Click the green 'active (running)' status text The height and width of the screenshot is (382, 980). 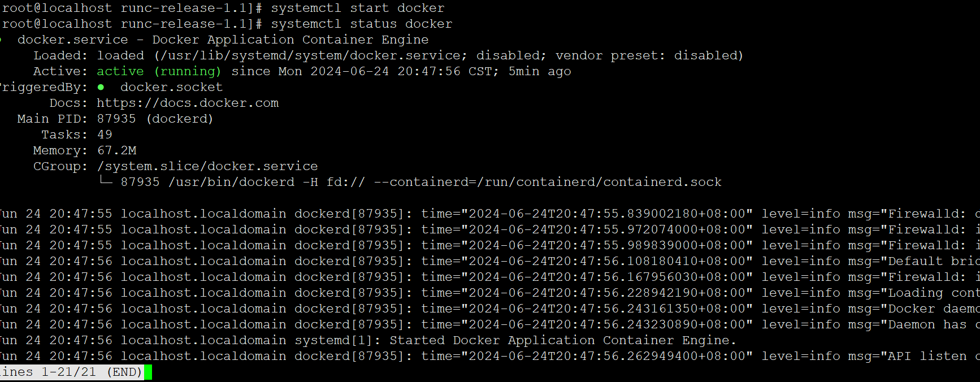(159, 72)
